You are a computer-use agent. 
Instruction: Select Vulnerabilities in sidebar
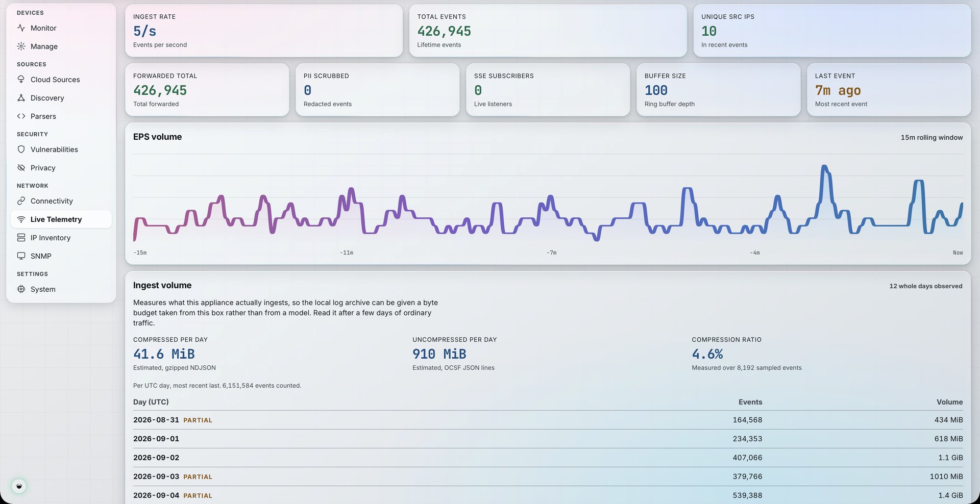(x=61, y=149)
